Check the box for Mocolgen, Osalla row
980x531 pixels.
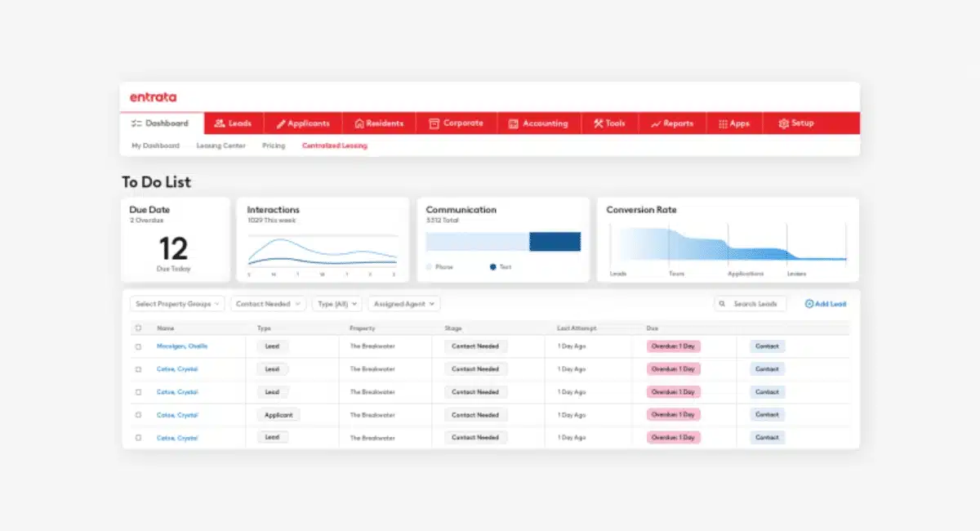[x=138, y=346]
